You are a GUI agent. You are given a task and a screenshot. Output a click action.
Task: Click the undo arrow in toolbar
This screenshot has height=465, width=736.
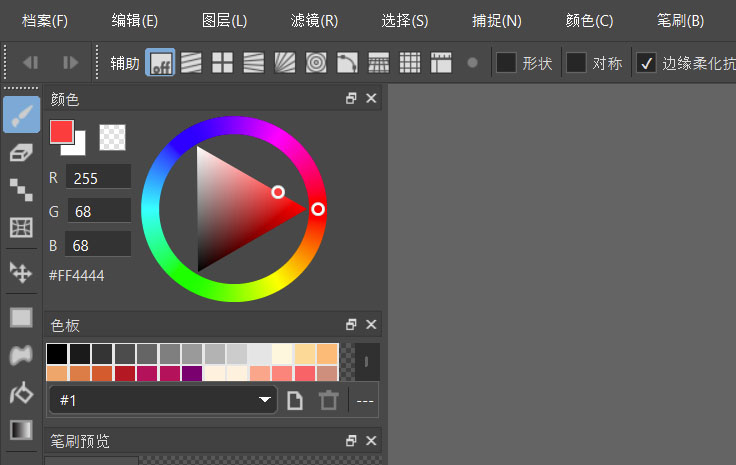31,62
